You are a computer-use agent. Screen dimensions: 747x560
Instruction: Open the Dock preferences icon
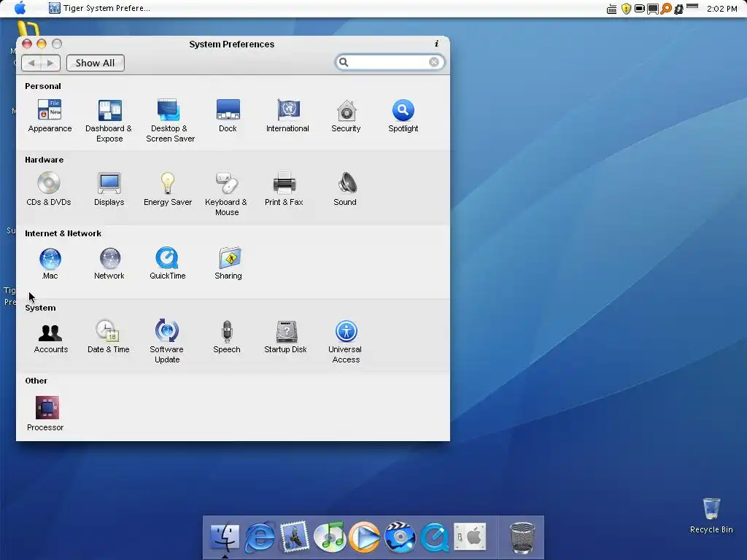pos(228,115)
